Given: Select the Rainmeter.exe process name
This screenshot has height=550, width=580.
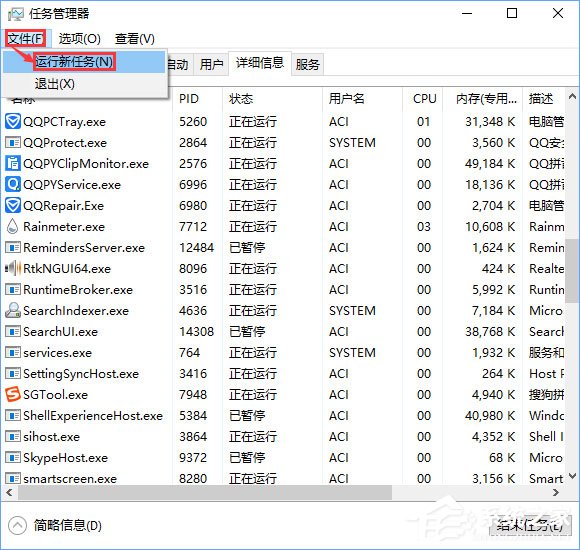Looking at the screenshot, I should click(x=64, y=226).
